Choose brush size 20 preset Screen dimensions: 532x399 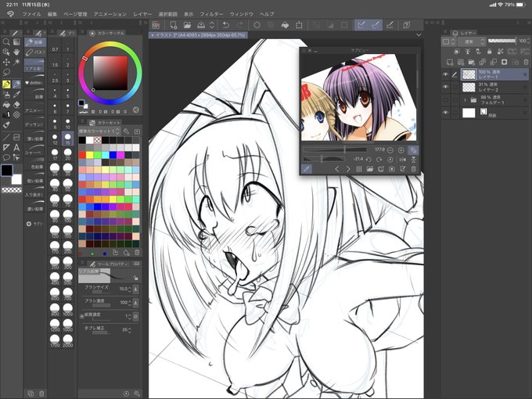(x=68, y=153)
